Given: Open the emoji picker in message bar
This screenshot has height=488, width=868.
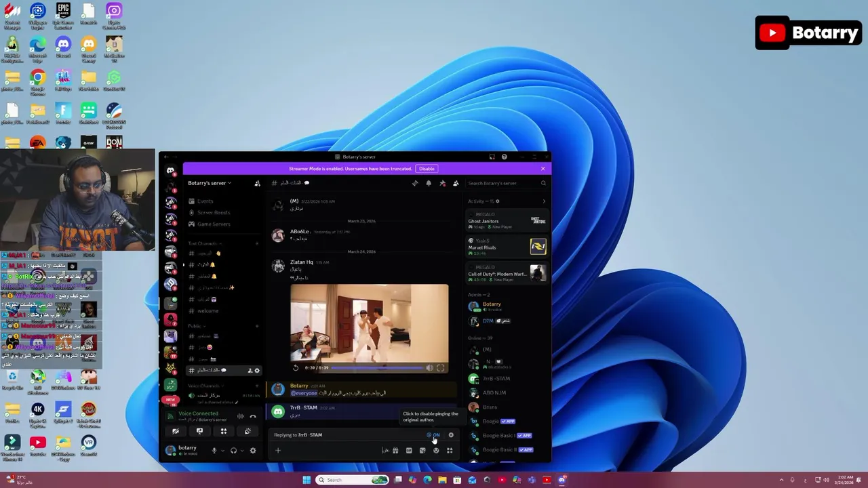Looking at the screenshot, I should click(436, 450).
